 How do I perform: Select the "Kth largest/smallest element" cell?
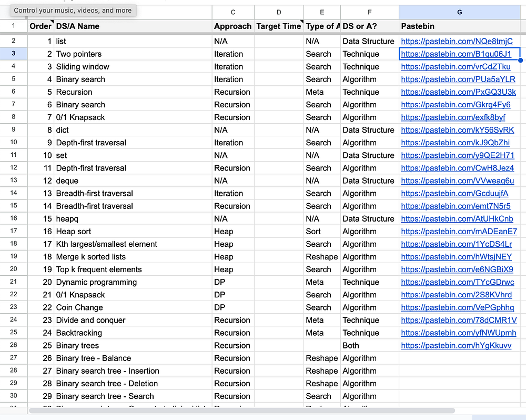[x=133, y=244]
